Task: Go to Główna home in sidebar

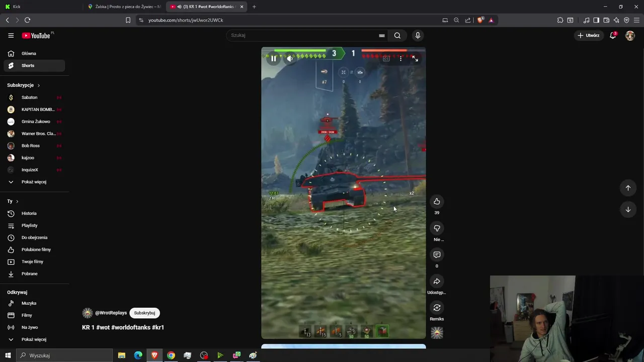Action: tap(34, 53)
